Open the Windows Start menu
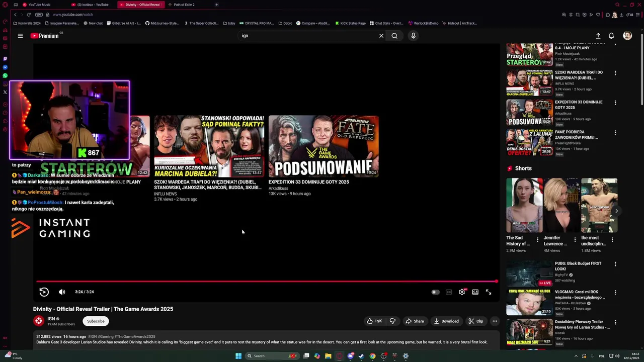 238,356
